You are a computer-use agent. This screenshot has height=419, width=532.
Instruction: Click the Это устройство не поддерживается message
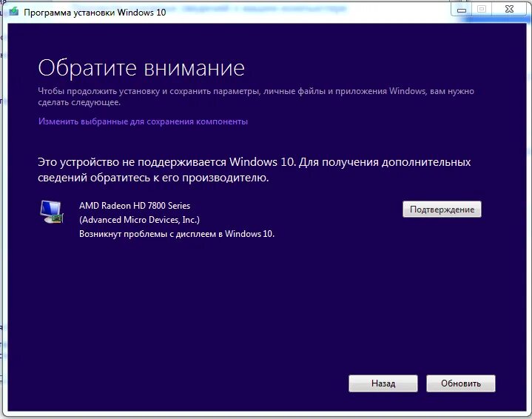coord(254,170)
